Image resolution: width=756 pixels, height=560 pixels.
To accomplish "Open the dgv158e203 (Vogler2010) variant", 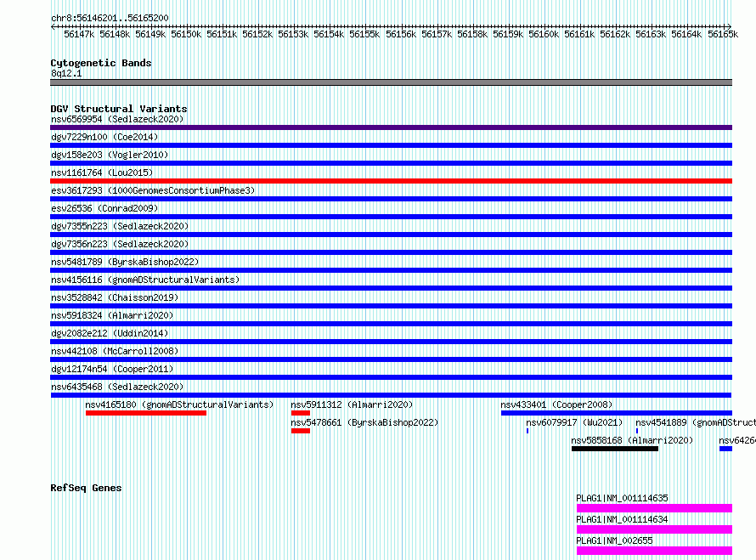I will tap(110, 155).
